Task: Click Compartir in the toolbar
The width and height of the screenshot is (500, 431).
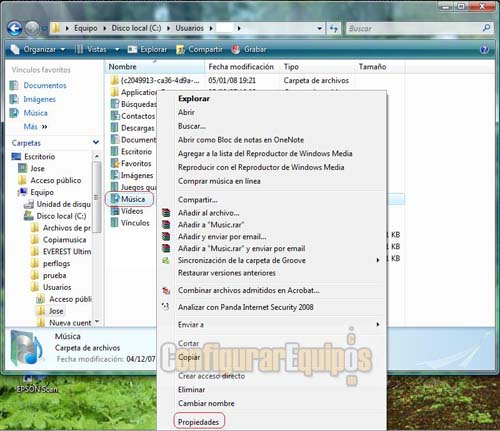Action: [x=199, y=49]
